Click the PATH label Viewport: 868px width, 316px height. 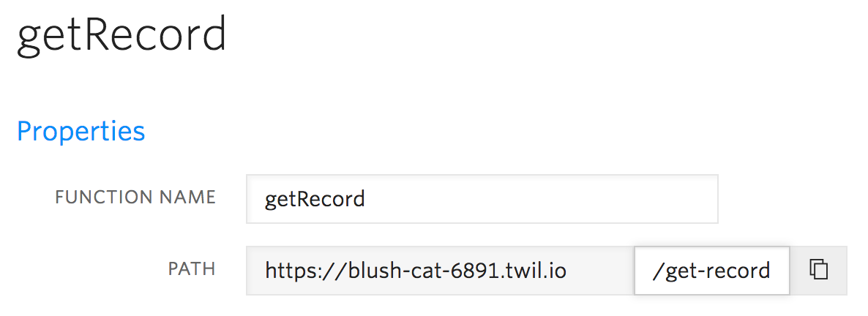192,269
